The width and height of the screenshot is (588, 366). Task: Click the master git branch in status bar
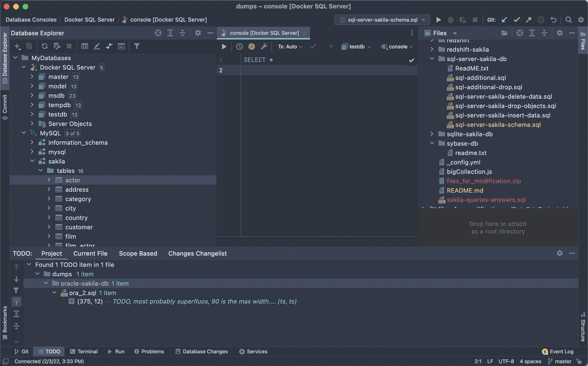tap(559, 361)
